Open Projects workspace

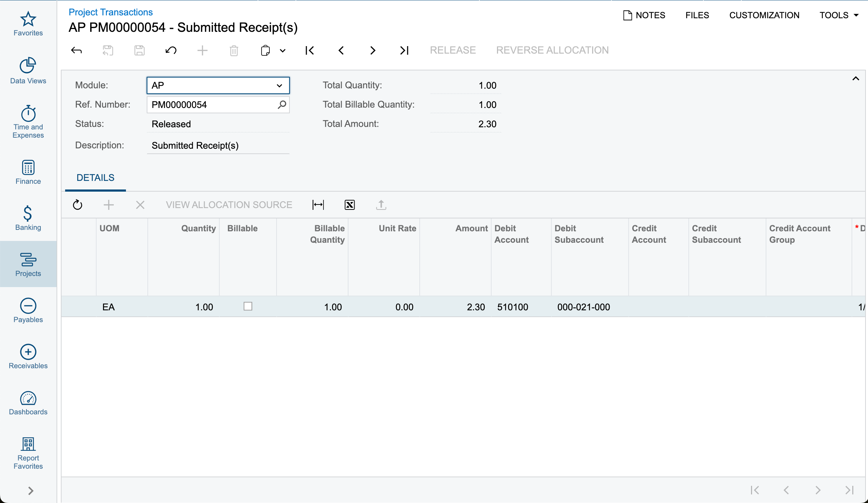pyautogui.click(x=28, y=264)
